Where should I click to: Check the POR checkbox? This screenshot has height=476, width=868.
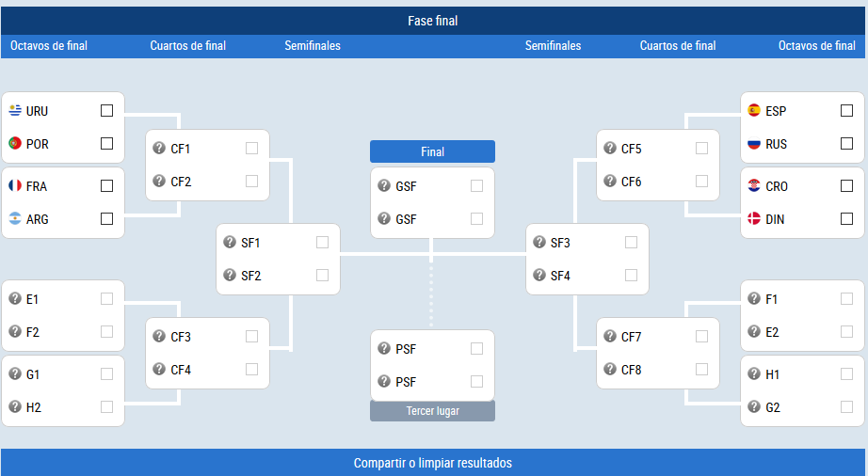coord(106,143)
